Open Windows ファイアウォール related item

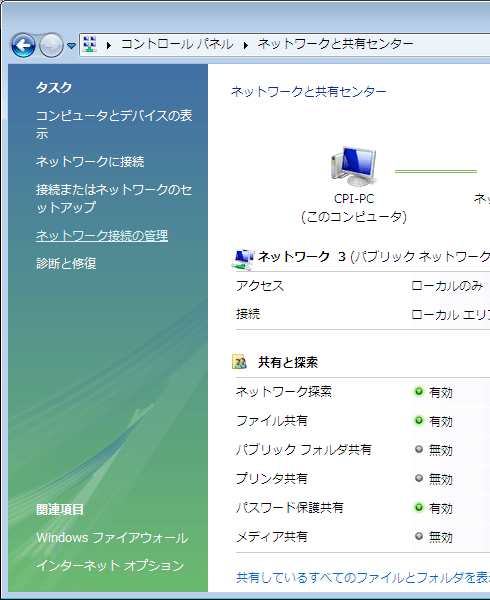pos(112,538)
